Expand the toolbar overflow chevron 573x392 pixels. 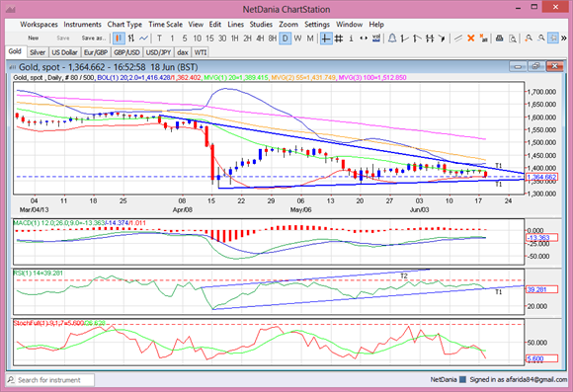point(564,38)
